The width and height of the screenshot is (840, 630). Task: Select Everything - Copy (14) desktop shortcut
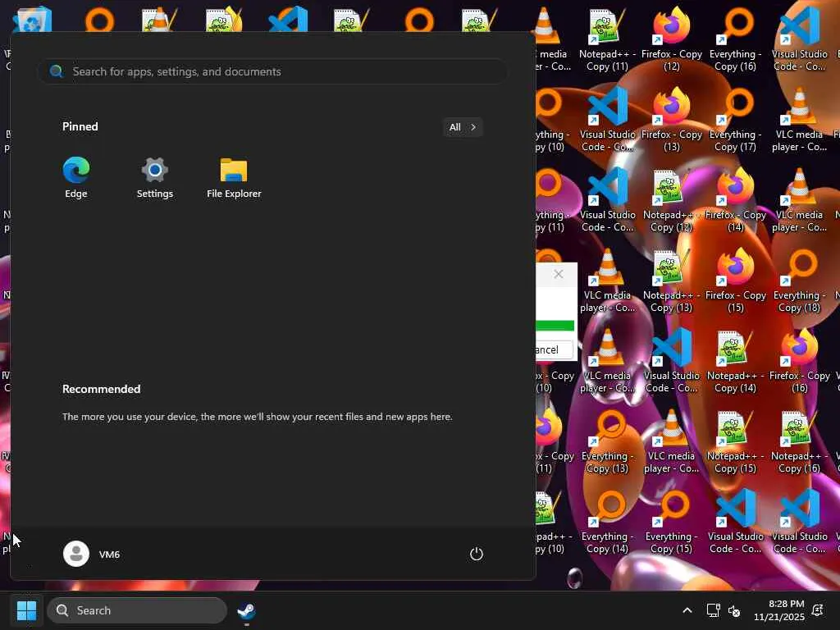[x=607, y=522]
